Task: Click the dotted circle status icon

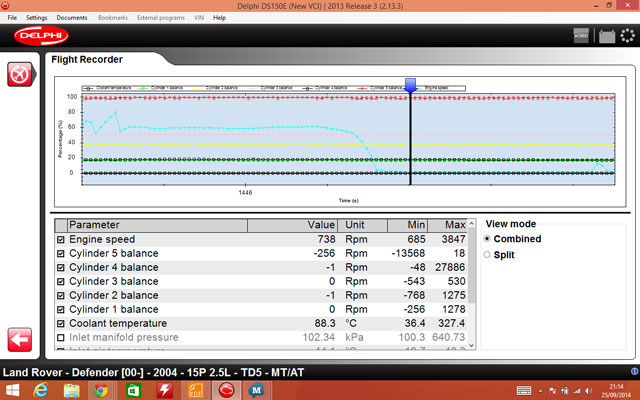Action: pos(627,36)
